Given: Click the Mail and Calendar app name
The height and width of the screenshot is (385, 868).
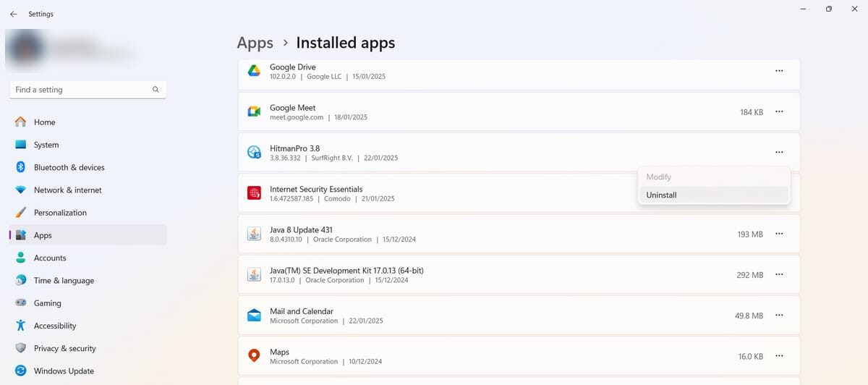Looking at the screenshot, I should 301,311.
